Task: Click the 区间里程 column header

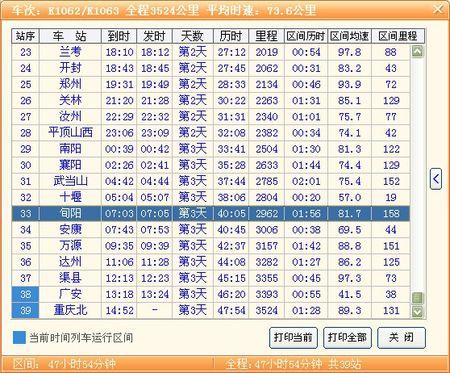Action: point(398,36)
